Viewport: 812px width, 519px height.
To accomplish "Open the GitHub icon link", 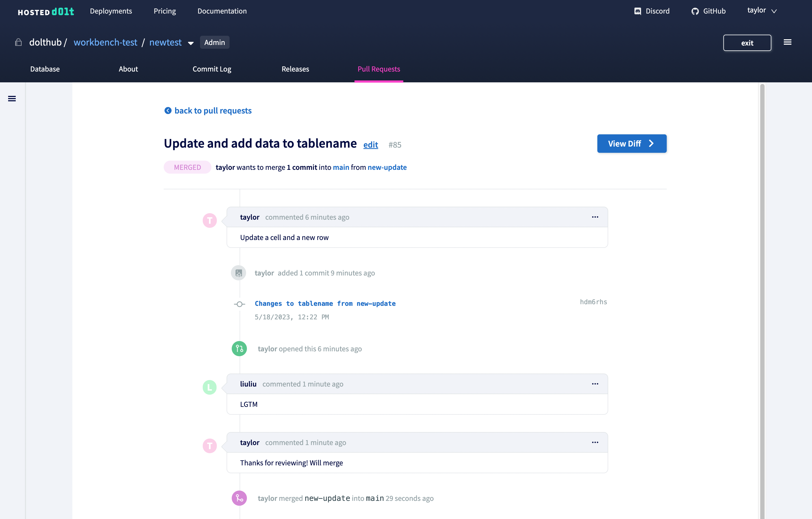I will pos(695,11).
